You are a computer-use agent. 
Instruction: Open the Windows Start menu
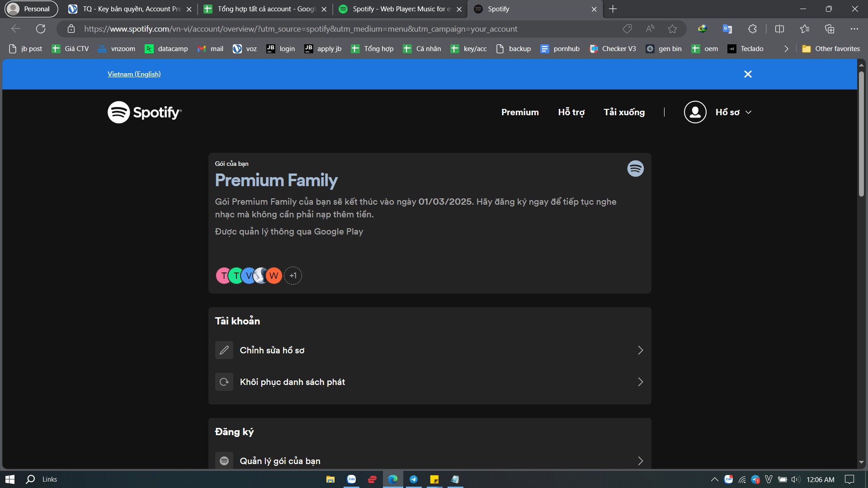(10, 479)
